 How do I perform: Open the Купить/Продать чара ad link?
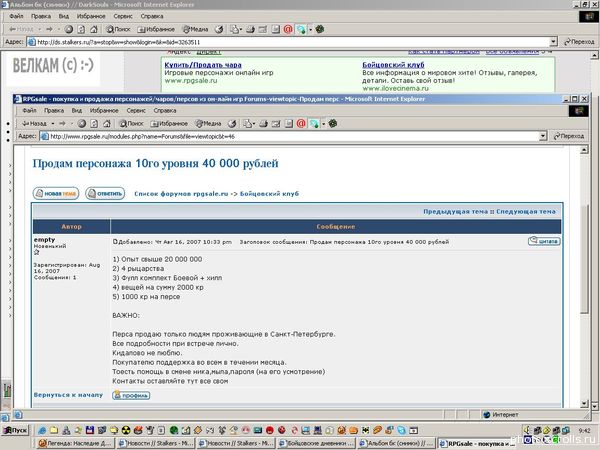coord(203,65)
